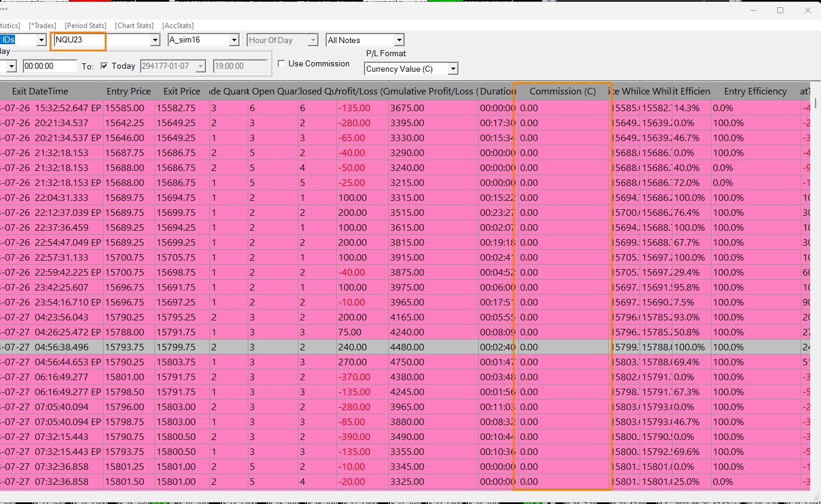
Task: Maximize the trade activity window
Action: (x=780, y=10)
